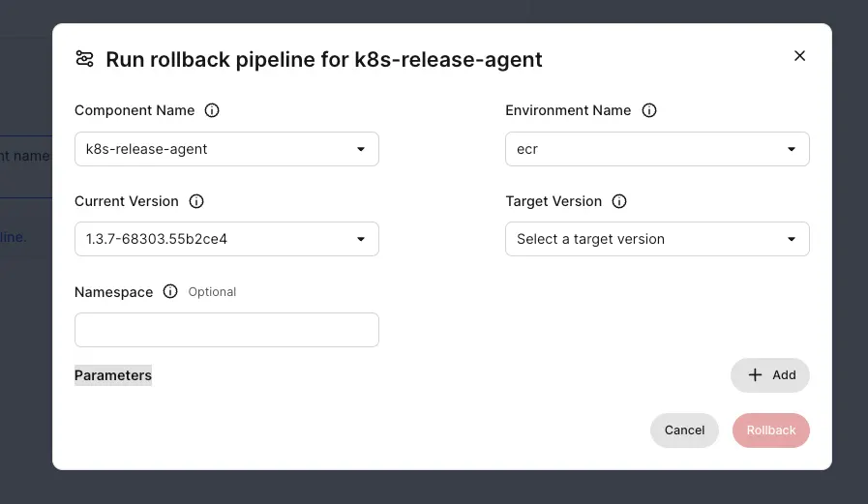Screen dimensions: 868x504
Task: Expand the Current Version dropdown
Action: click(x=226, y=239)
